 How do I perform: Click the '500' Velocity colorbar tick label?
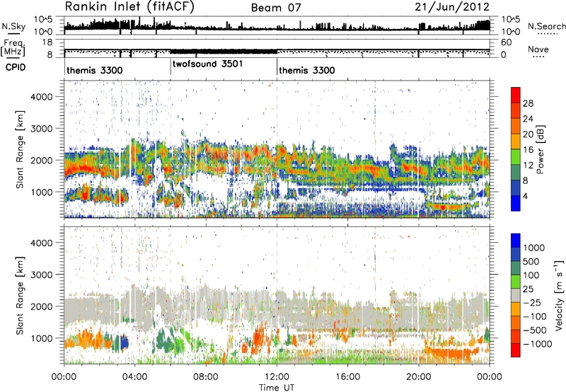point(531,262)
